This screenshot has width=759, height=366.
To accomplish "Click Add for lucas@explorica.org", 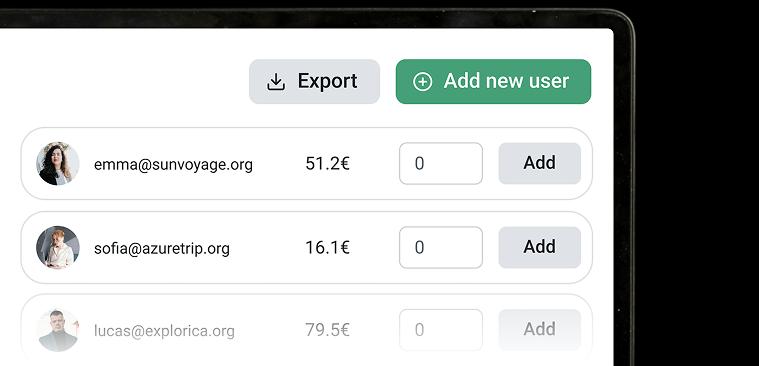I will pos(540,330).
